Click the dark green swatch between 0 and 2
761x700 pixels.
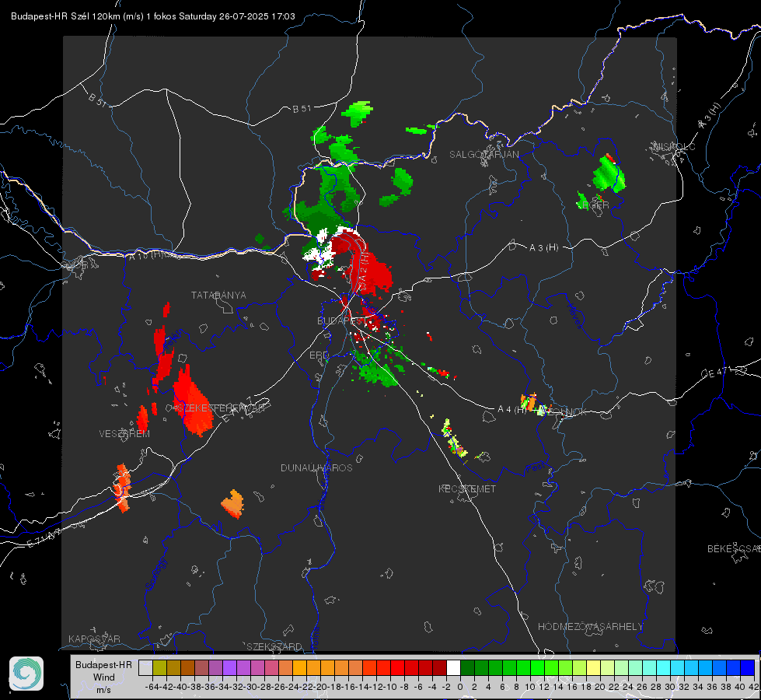pyautogui.click(x=467, y=667)
